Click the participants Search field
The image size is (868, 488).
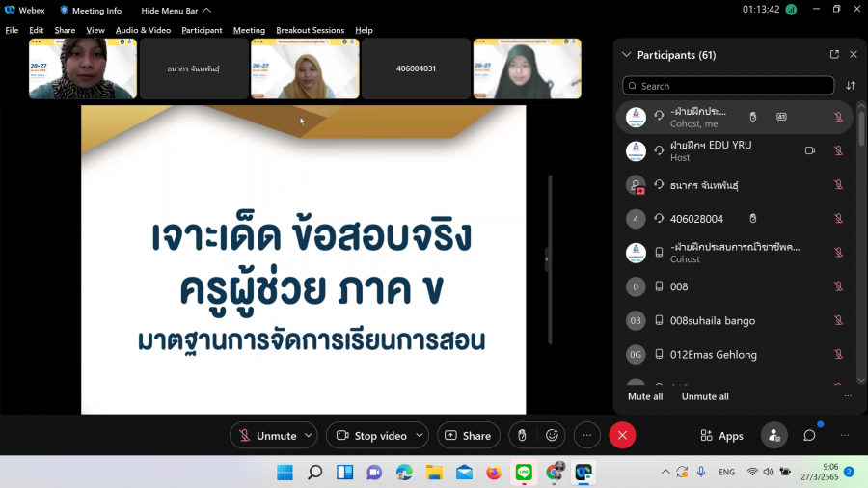click(728, 86)
